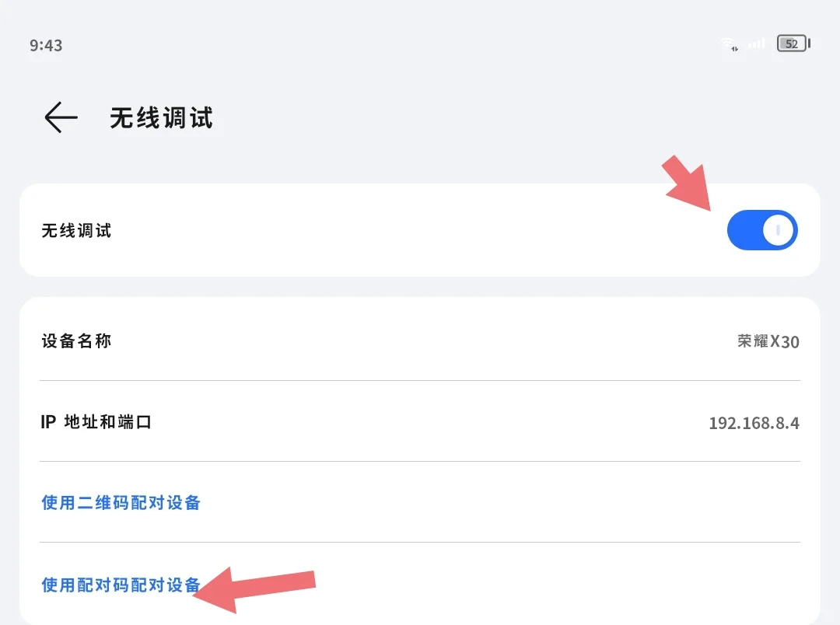Viewport: 840px width, 625px height.
Task: Tap the IP address 192.168.8.4
Action: pos(754,424)
